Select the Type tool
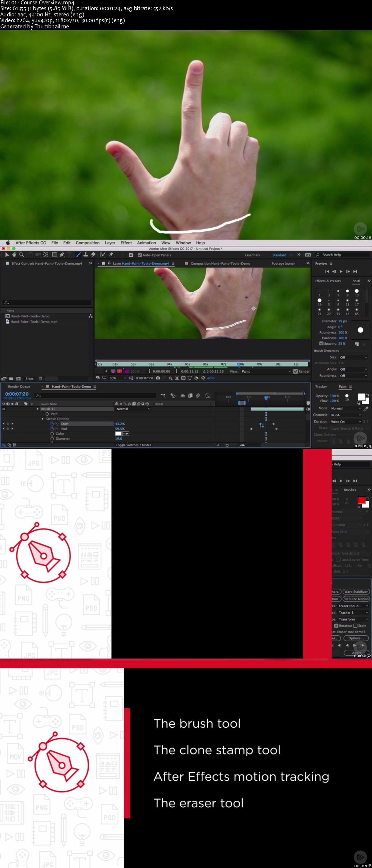 click(x=69, y=255)
